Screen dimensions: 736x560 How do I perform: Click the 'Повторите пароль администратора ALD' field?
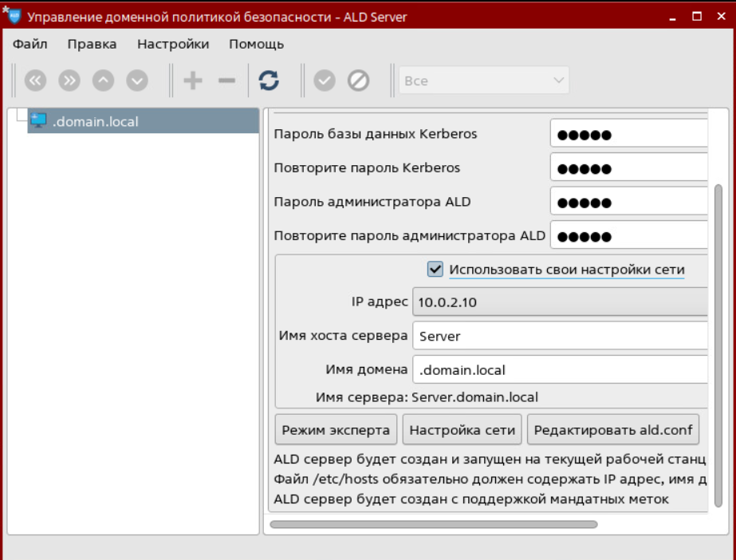pyautogui.click(x=629, y=236)
